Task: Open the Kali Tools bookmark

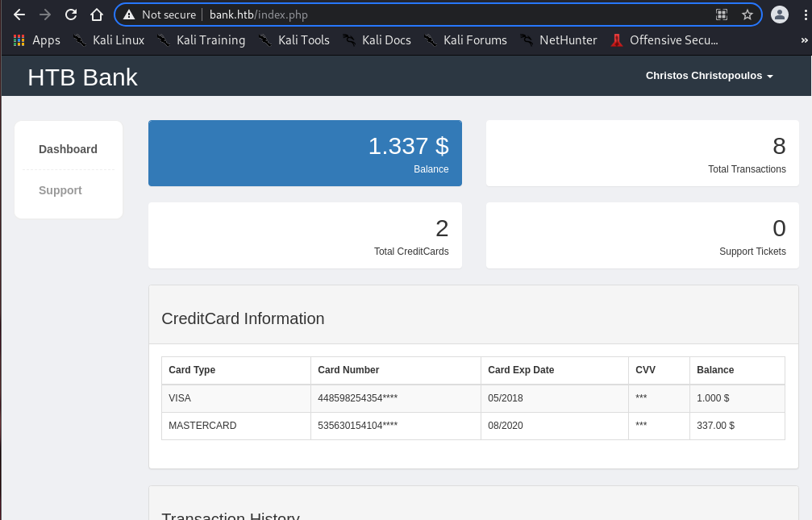Action: tap(294, 40)
